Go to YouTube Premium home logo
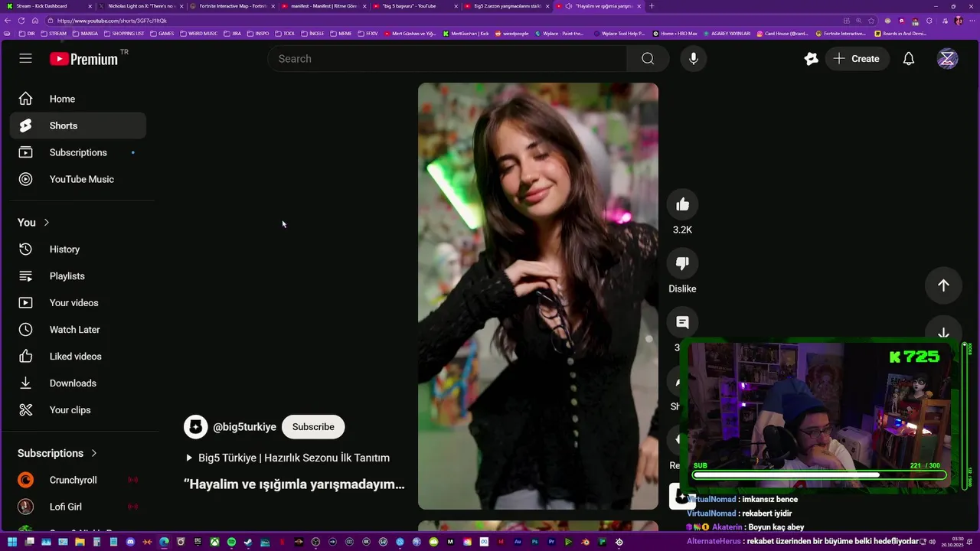 (84, 59)
